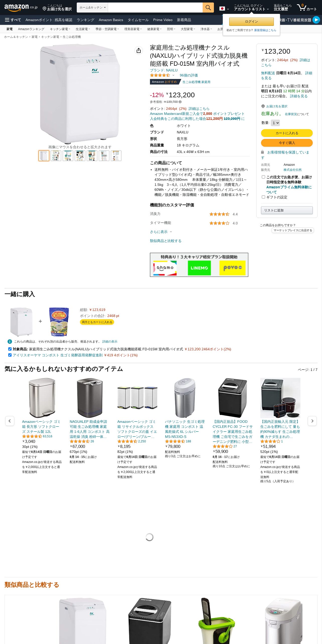Show previous recommended items with left arrow
Image resolution: width=322 pixels, height=644 pixels.
point(10,421)
